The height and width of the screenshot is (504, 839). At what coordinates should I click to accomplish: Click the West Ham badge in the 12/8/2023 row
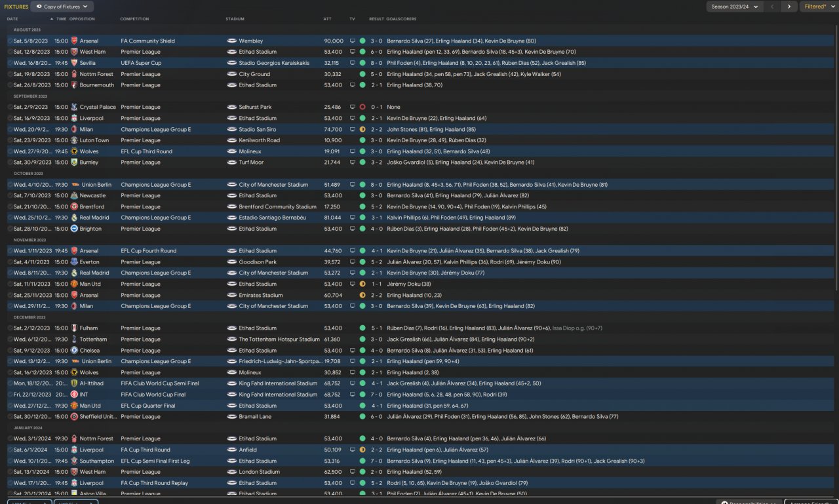(x=74, y=52)
